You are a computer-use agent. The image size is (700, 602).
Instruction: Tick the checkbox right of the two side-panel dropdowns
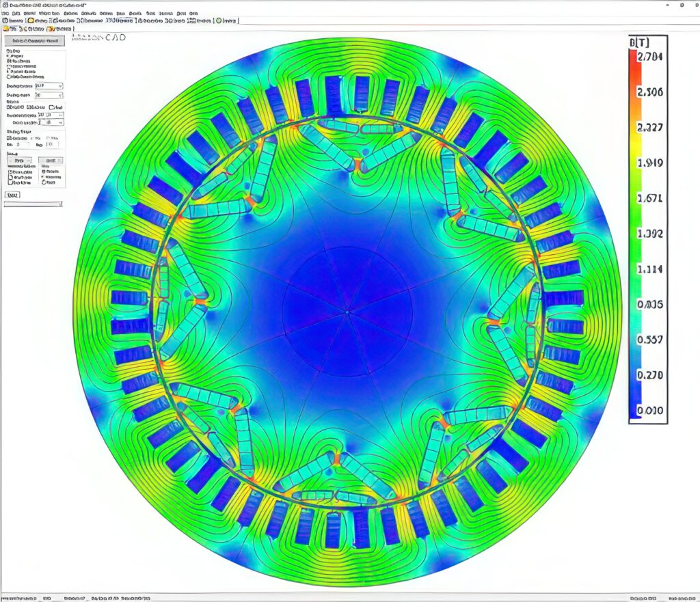[x=53, y=107]
